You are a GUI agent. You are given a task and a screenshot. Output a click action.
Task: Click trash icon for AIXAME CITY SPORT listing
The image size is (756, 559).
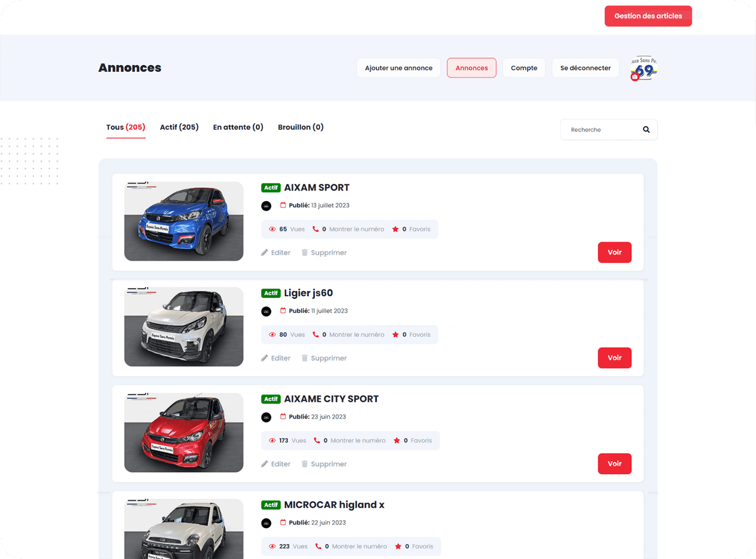[x=305, y=463]
